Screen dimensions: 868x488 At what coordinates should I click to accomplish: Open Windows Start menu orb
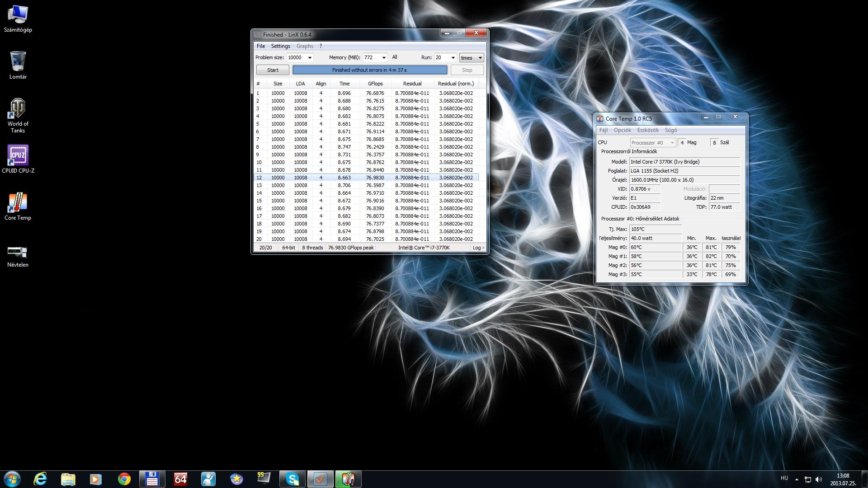[12, 479]
